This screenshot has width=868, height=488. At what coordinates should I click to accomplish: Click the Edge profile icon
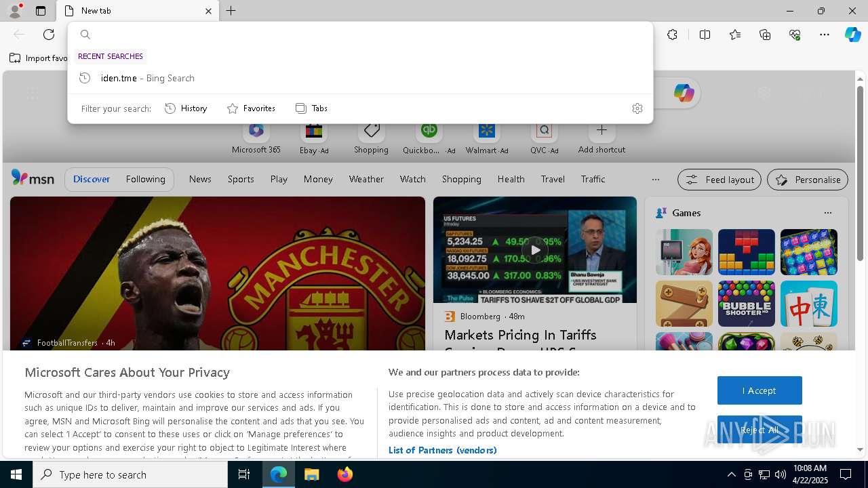point(14,10)
